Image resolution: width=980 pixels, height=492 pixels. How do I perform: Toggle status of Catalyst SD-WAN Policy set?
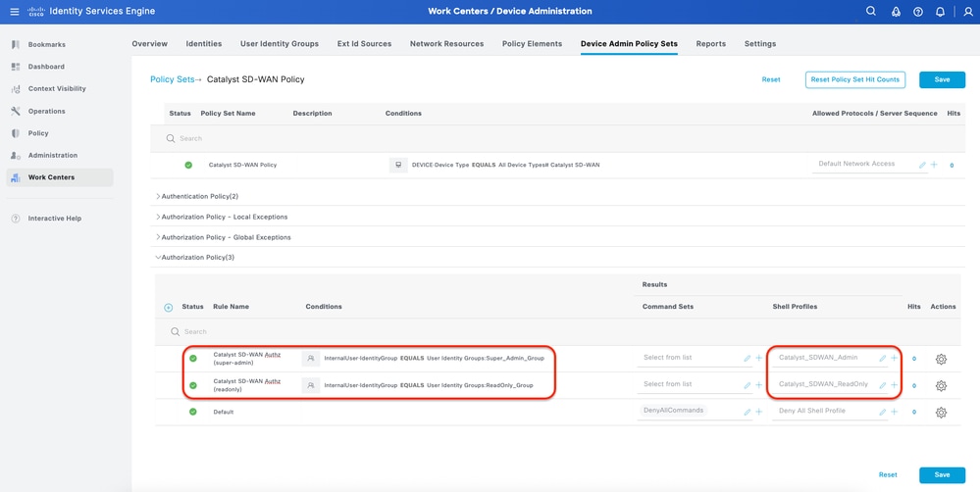(188, 165)
